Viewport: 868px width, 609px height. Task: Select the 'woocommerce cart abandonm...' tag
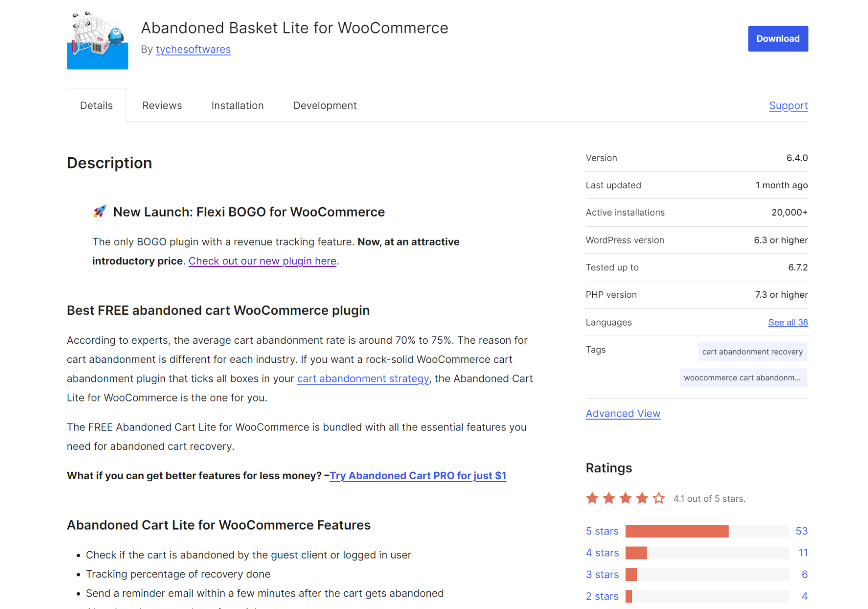click(x=743, y=378)
